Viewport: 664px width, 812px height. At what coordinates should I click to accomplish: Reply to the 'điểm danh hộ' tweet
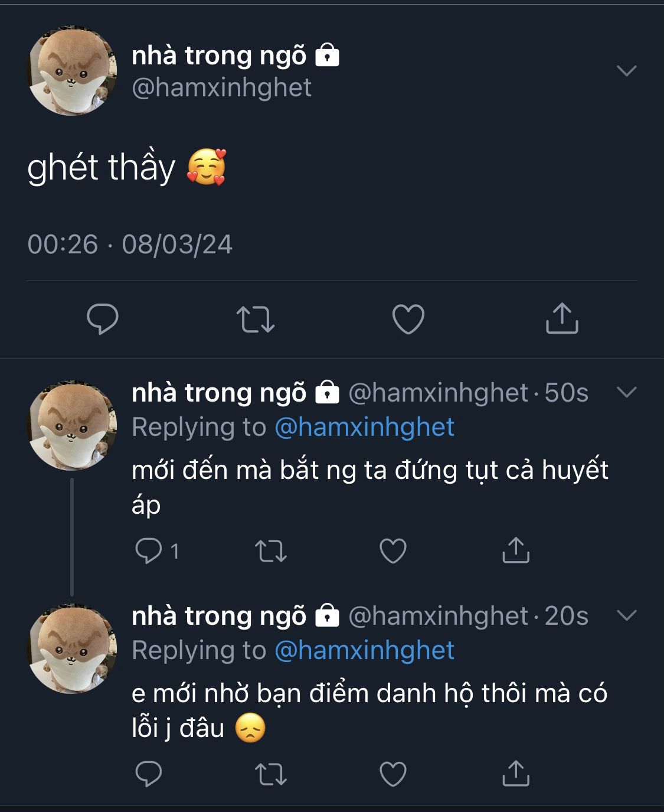(x=149, y=774)
